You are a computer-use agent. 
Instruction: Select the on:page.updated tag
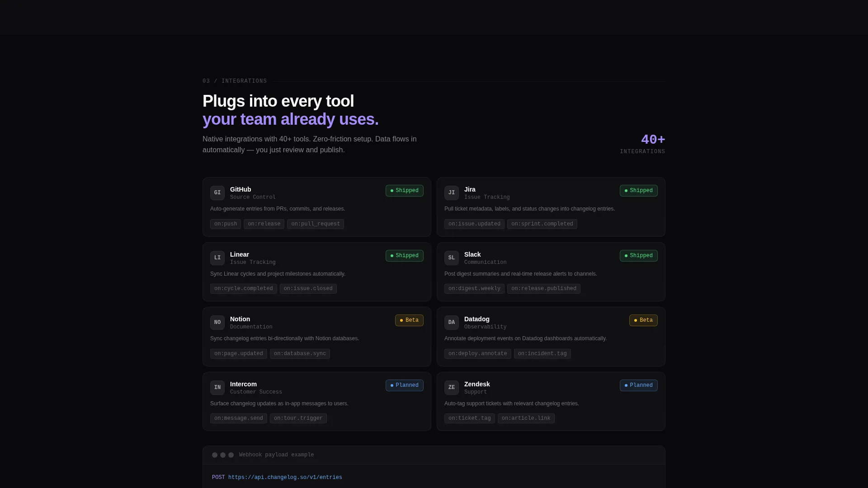click(239, 354)
